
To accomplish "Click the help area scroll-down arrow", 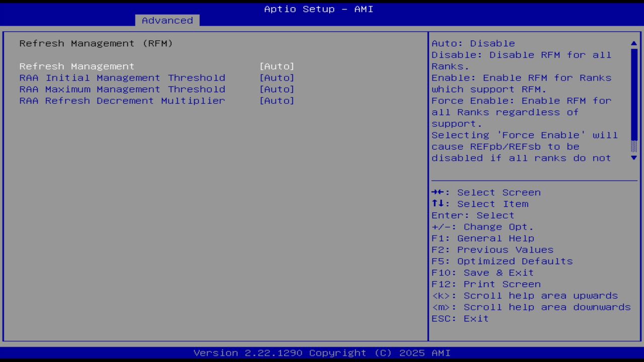I will tap(633, 158).
